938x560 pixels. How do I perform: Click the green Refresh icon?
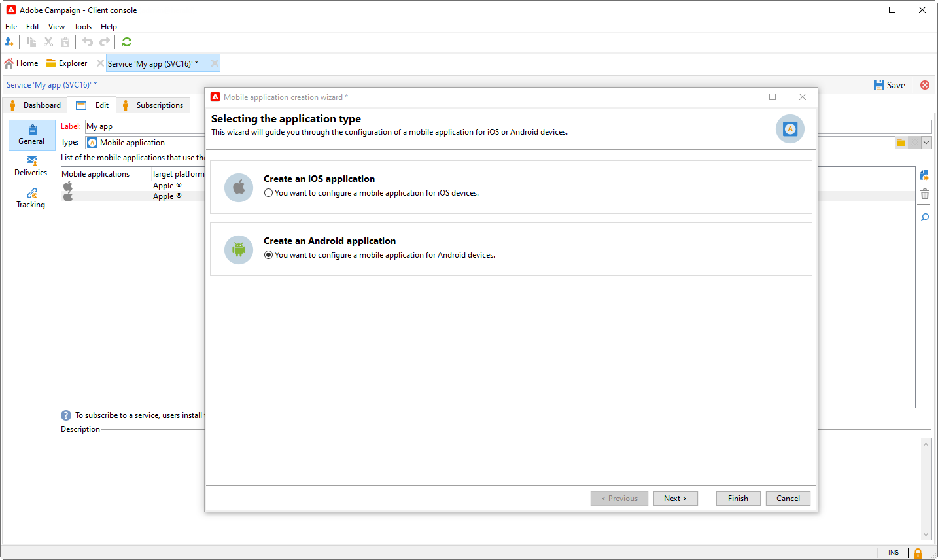(x=127, y=42)
